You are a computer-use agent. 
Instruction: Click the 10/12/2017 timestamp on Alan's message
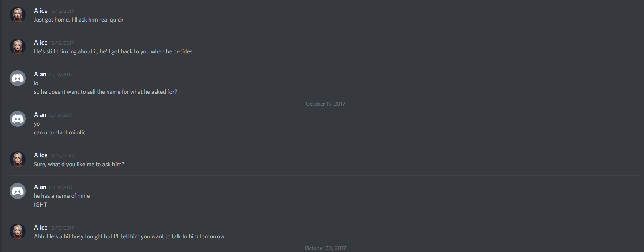[x=61, y=75]
